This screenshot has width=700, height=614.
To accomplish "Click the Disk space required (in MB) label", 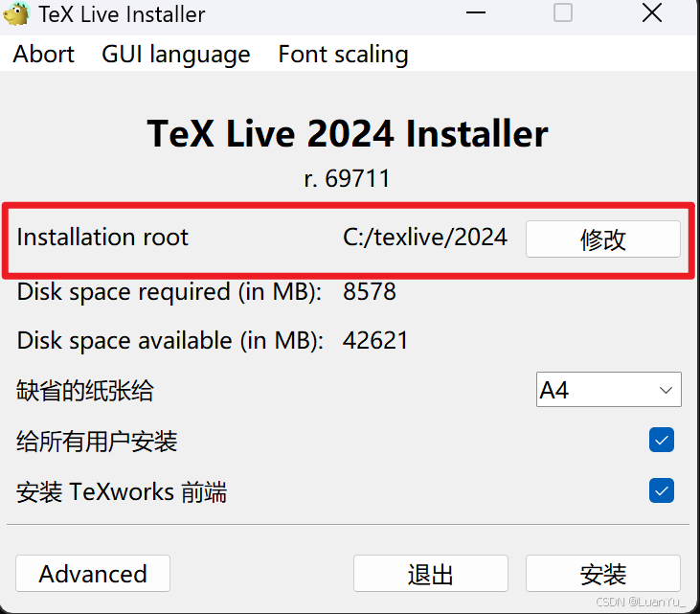I will click(x=169, y=292).
